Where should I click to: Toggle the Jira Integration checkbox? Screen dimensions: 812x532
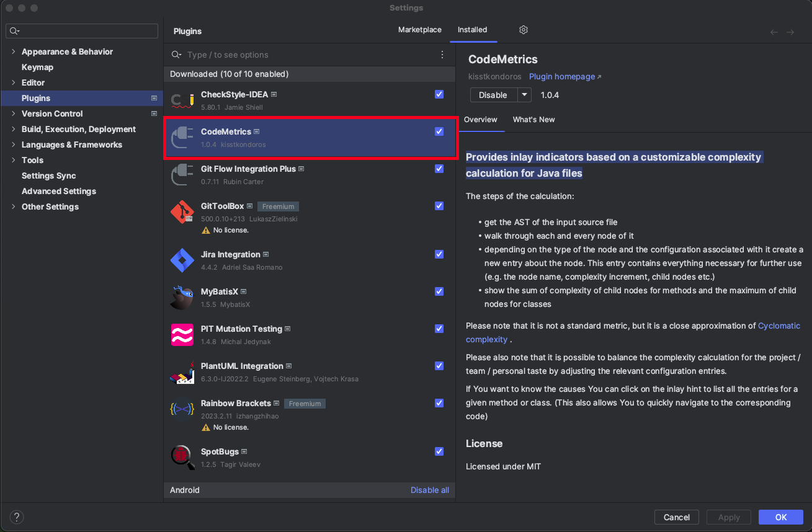tap(439, 254)
